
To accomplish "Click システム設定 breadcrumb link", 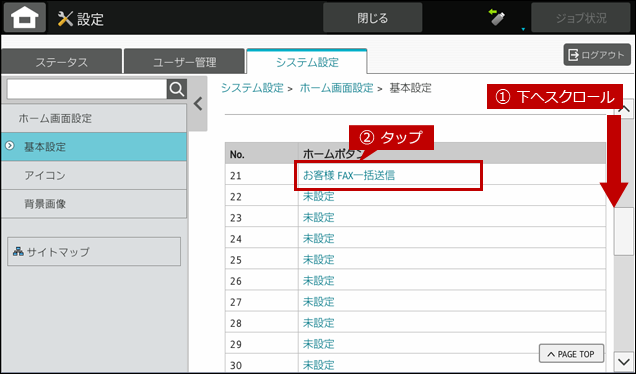I will tap(252, 88).
